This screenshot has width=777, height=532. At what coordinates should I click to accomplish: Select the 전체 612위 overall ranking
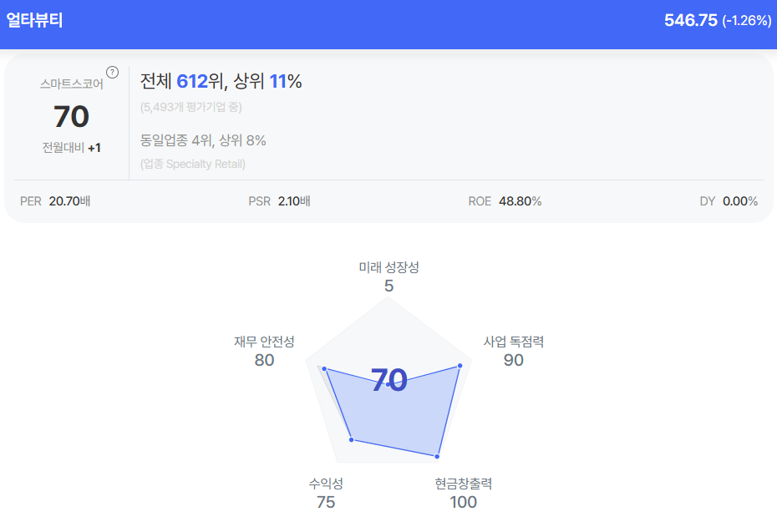(180, 81)
